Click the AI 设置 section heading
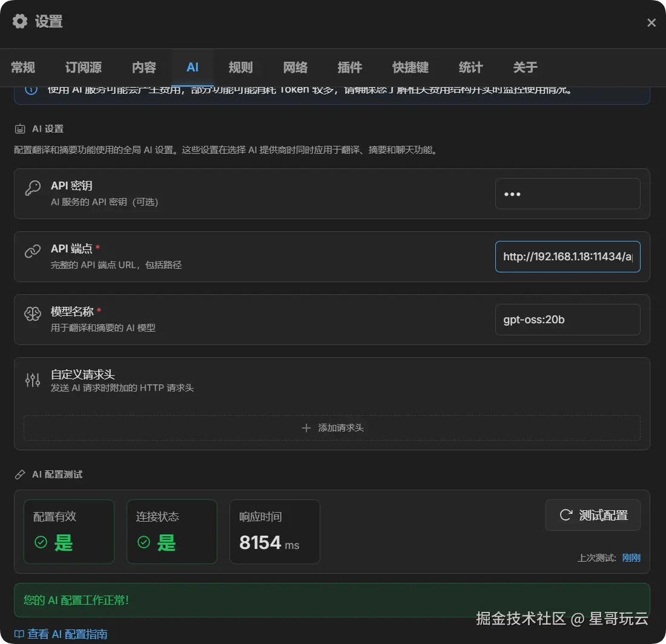Viewport: 666px width, 644px height. [48, 129]
